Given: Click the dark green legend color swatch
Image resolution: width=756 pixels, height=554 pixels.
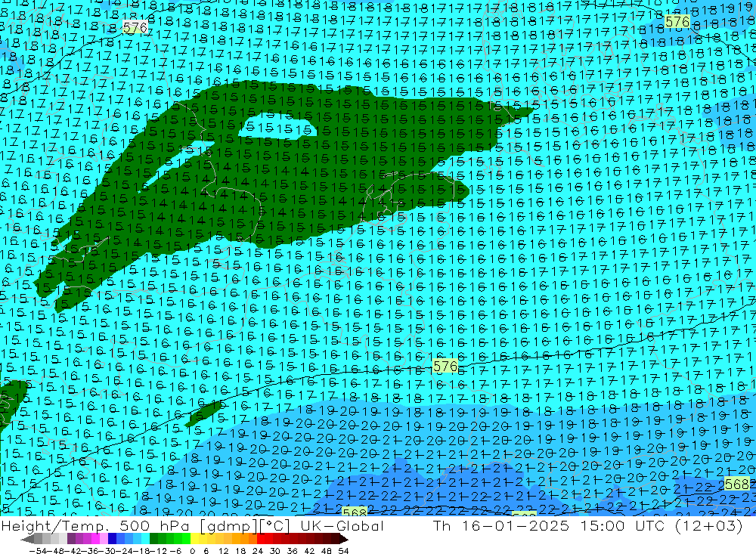Looking at the screenshot, I should tap(153, 539).
